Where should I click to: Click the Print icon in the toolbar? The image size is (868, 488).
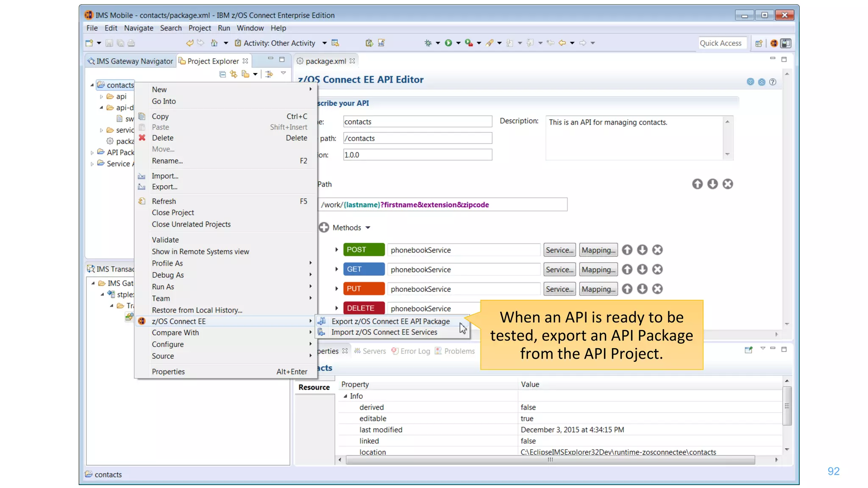click(131, 43)
